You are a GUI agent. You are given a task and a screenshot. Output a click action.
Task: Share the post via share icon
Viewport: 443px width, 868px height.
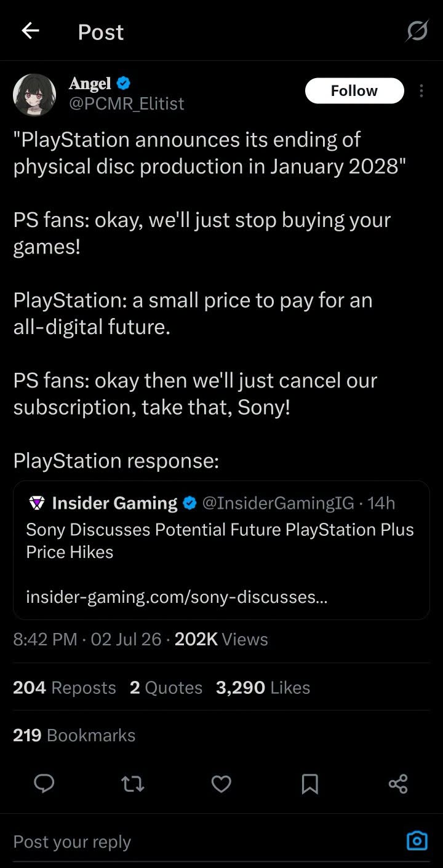click(x=398, y=783)
